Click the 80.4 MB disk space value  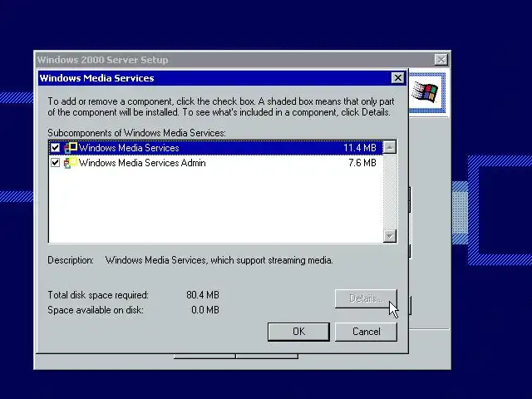(203, 295)
